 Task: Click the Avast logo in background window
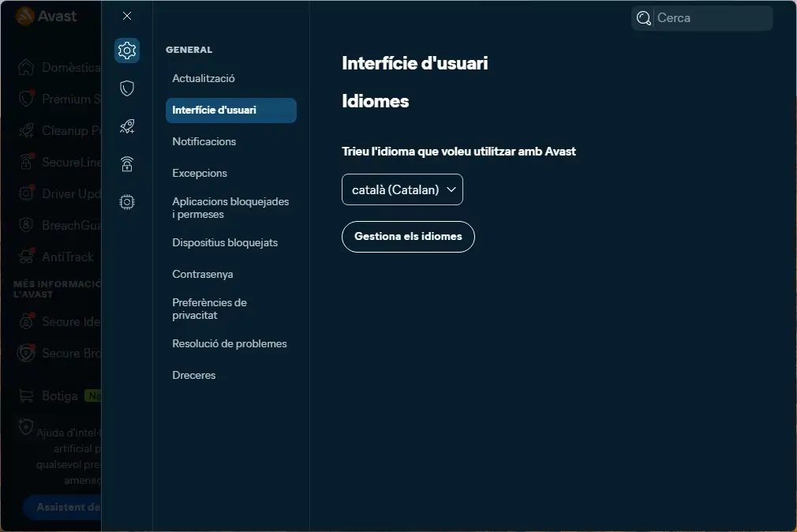[x=47, y=17]
